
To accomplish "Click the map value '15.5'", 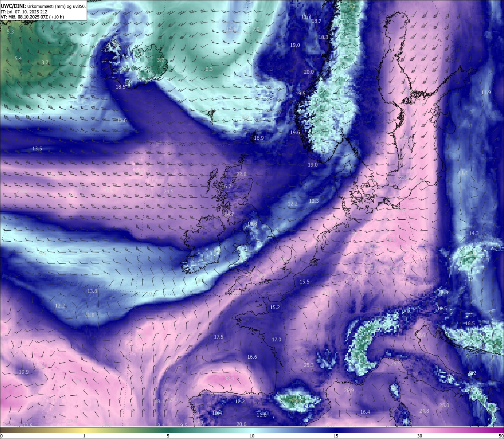I will coord(304,282).
